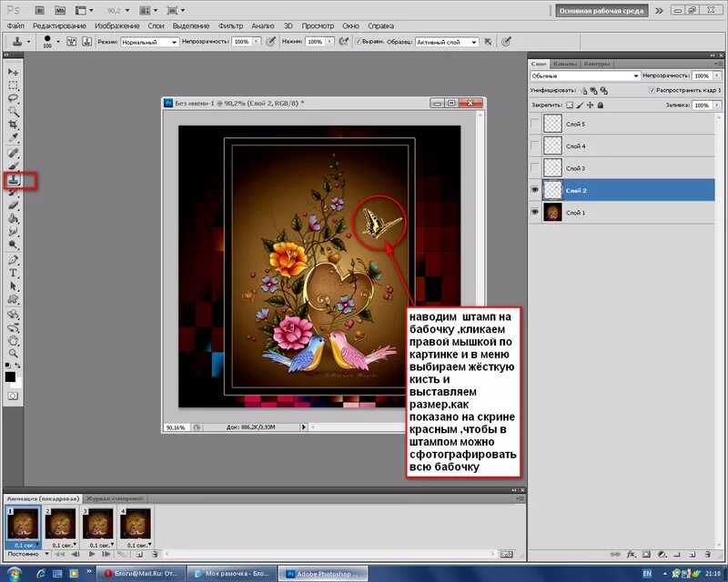Select the Paint Bucket tool
The image size is (728, 582).
pyautogui.click(x=13, y=218)
